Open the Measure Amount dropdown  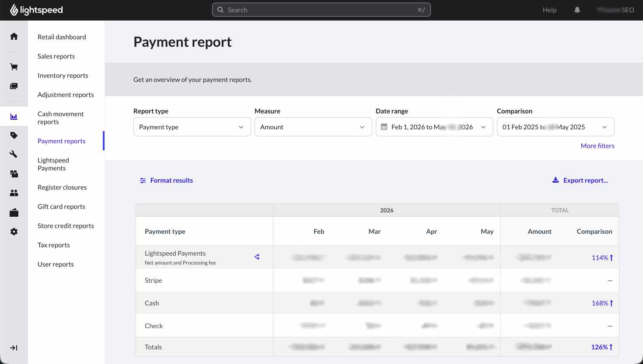(313, 127)
